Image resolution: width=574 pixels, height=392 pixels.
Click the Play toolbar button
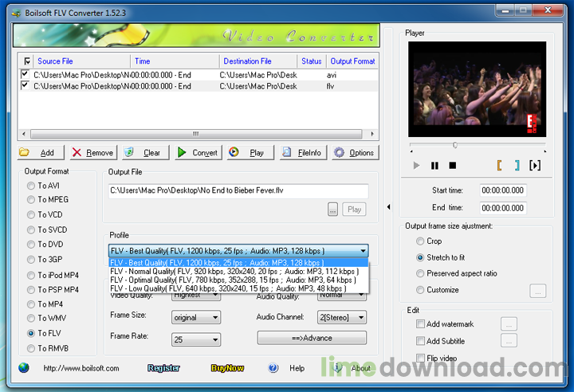pos(250,152)
